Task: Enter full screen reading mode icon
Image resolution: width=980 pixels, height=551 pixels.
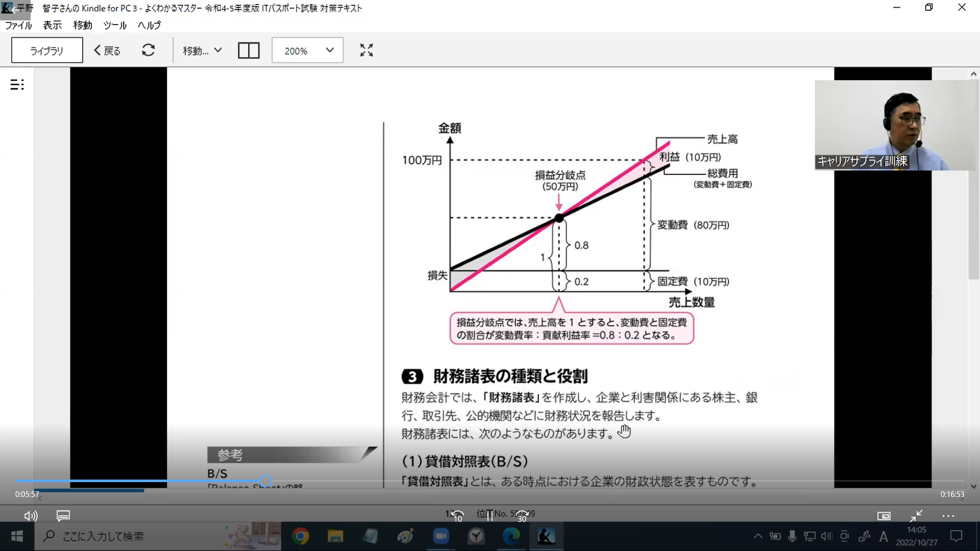Action: coord(366,50)
